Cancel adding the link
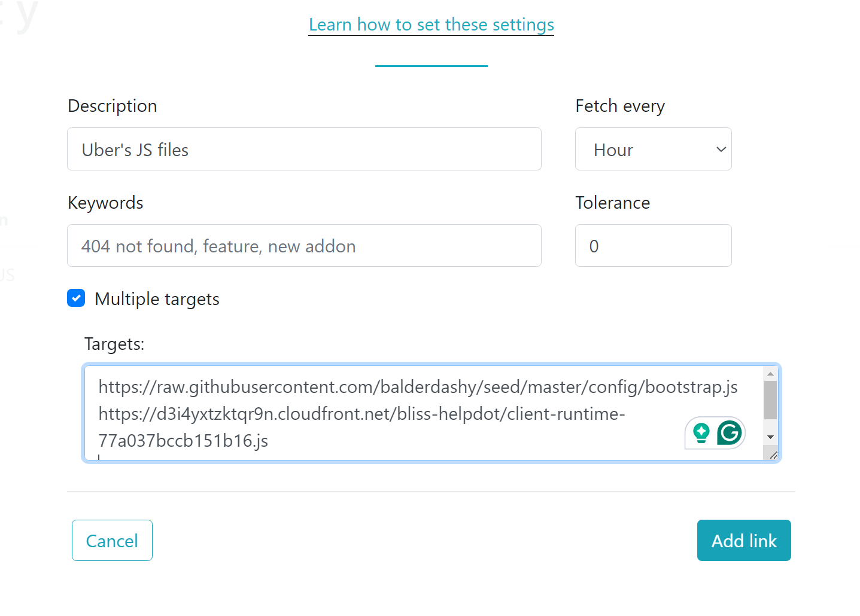This screenshot has height=616, width=860. 112,540
